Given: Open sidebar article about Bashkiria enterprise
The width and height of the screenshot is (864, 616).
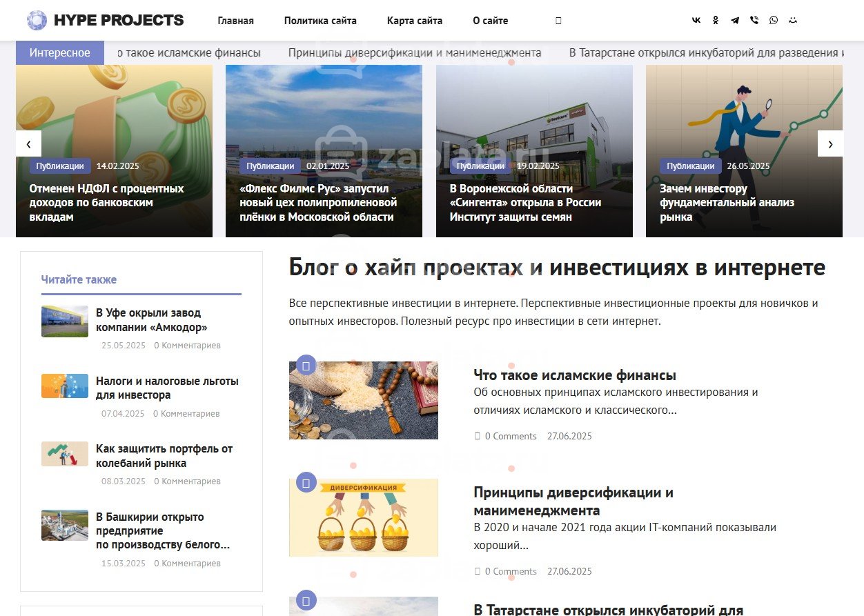Looking at the screenshot, I should click(x=163, y=531).
